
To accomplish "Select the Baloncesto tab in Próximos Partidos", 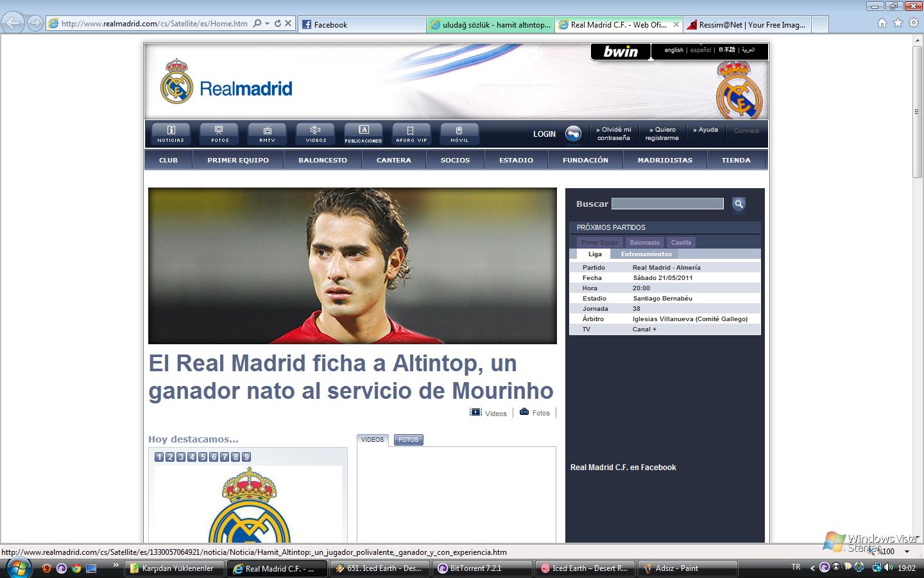I will (645, 243).
